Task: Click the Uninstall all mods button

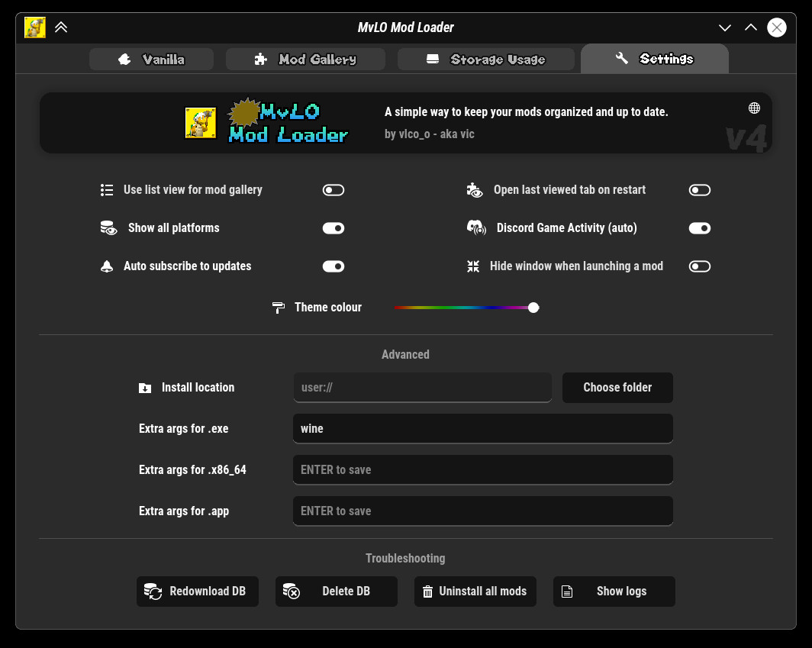Action: 475,591
